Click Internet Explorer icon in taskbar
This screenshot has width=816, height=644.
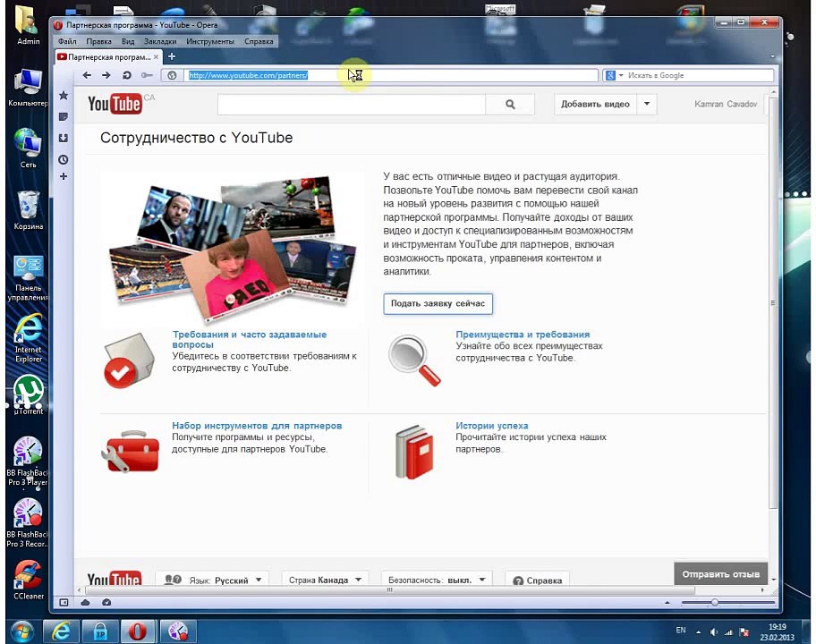(x=61, y=631)
